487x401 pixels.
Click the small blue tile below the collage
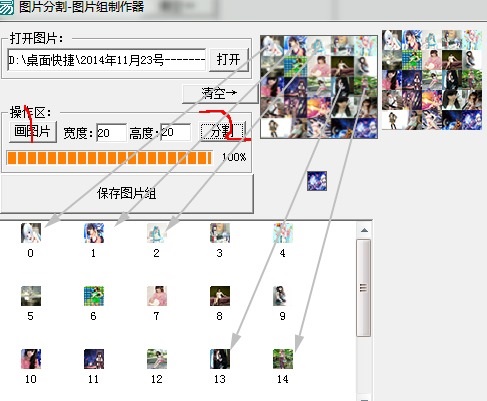click(x=317, y=181)
